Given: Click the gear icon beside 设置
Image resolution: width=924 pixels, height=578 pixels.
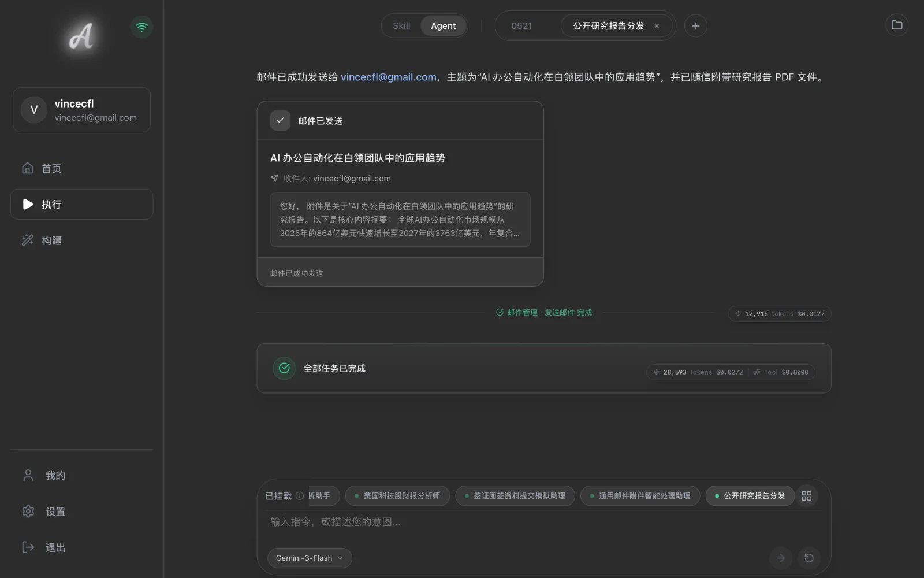Looking at the screenshot, I should [28, 512].
